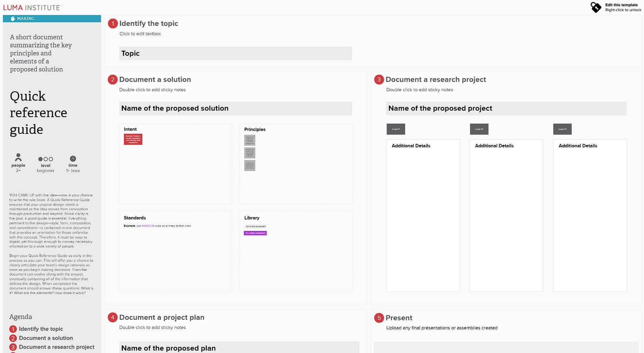Click the purple button component in Library
The height and width of the screenshot is (353, 644).
[x=255, y=233]
